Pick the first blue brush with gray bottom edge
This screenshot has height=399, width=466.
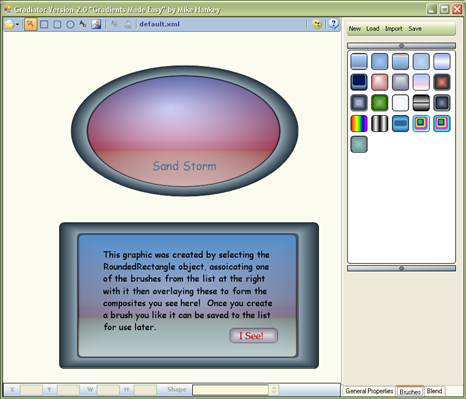(x=359, y=61)
